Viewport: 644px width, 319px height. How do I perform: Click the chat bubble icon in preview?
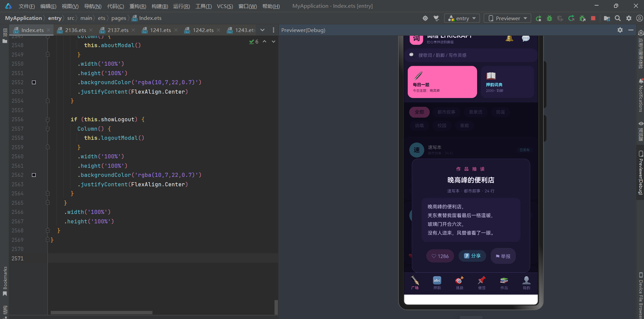tap(526, 38)
